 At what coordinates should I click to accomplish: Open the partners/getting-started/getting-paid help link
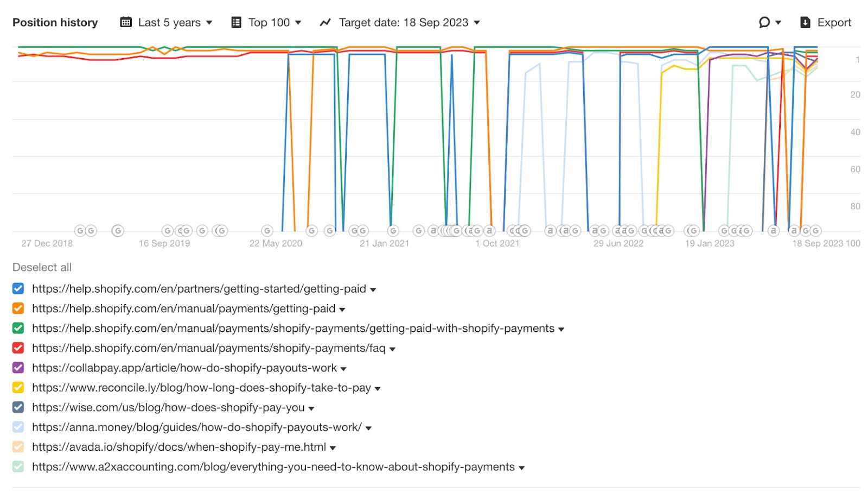pos(199,288)
